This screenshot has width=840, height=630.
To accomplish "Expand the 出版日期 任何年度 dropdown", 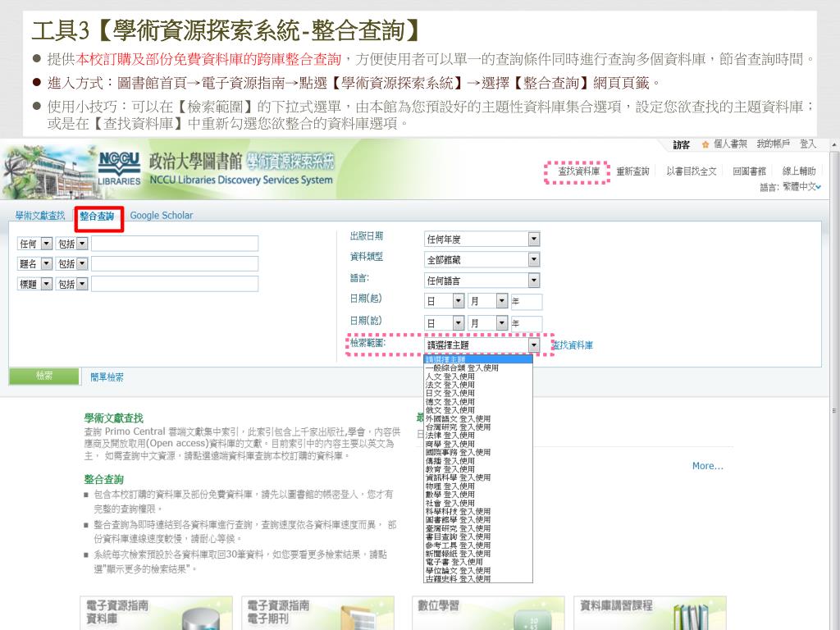I will pos(533,239).
